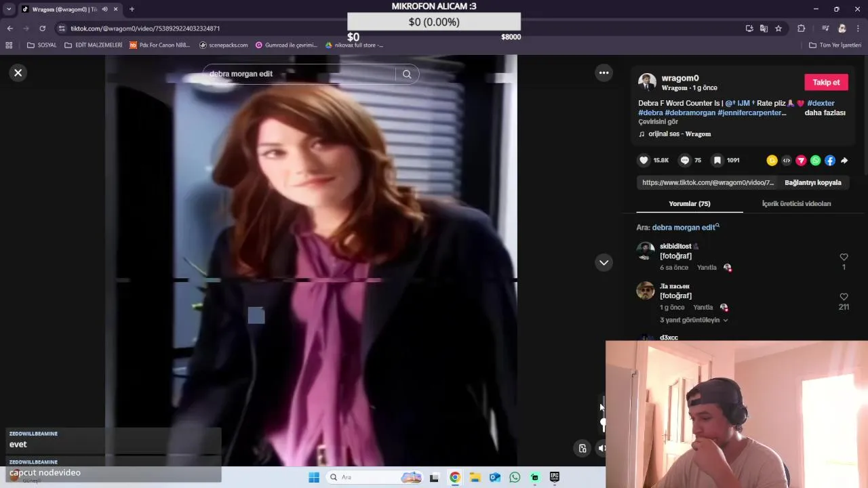Viewport: 868px width, 488px height.
Task: Open Gumroad ile çevrimi bookmark
Action: [286, 45]
